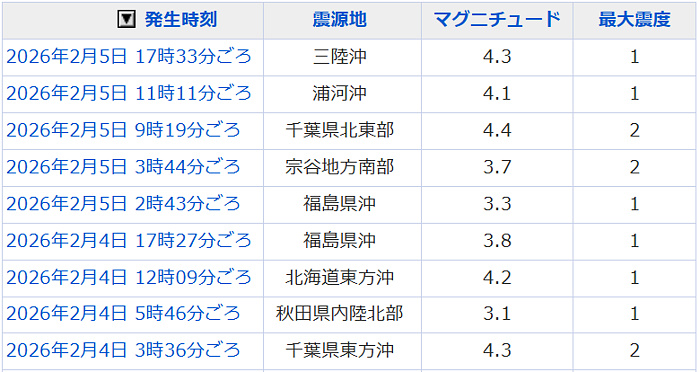Click magnitude 3.1 in 秋田県内陸北部 row

pos(497,313)
